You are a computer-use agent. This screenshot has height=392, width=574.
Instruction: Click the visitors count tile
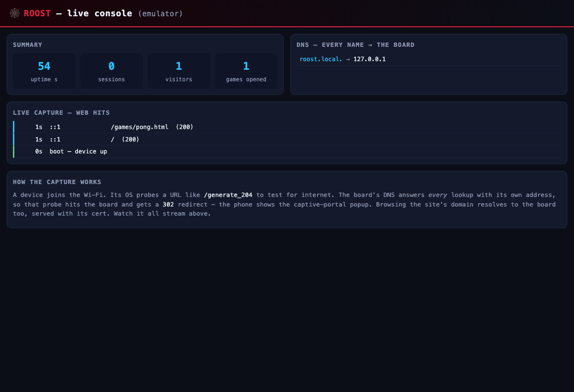pyautogui.click(x=179, y=71)
